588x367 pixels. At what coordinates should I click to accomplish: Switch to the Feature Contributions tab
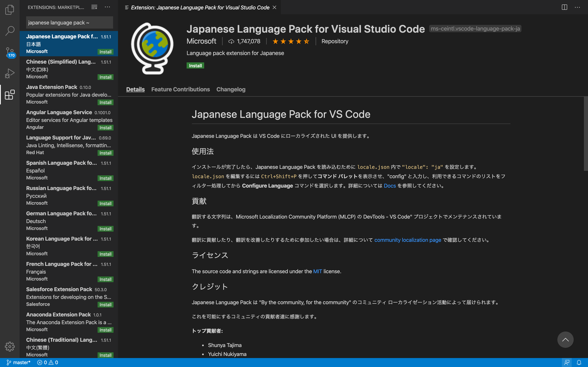coord(180,89)
